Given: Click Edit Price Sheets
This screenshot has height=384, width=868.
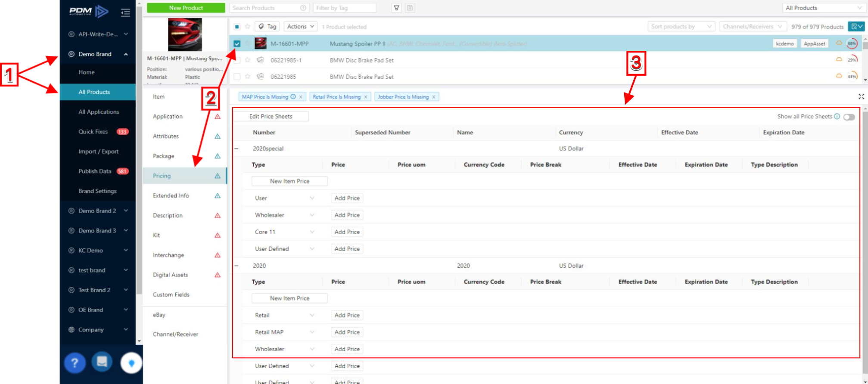Looking at the screenshot, I should 271,116.
